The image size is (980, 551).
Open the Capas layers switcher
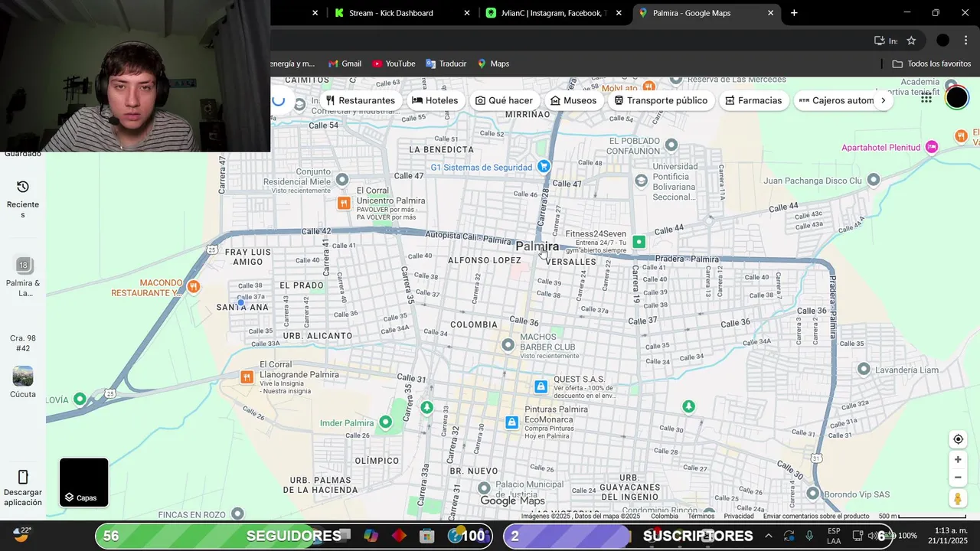(84, 482)
